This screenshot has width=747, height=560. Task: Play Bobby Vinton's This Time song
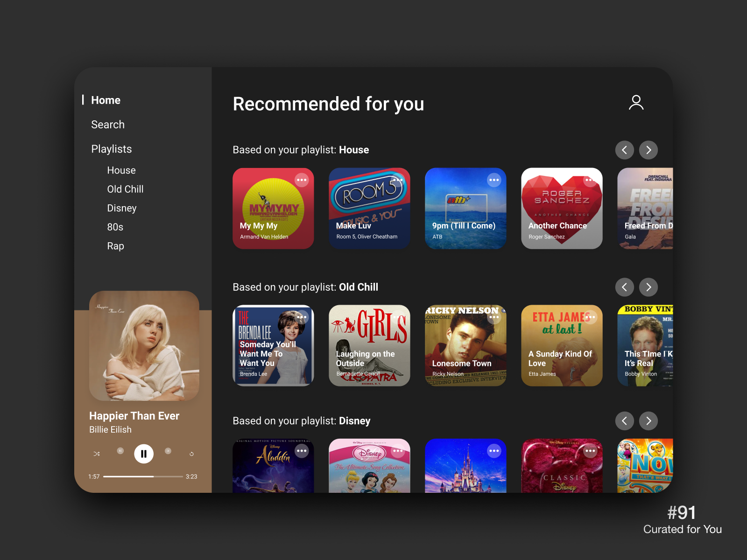click(645, 346)
